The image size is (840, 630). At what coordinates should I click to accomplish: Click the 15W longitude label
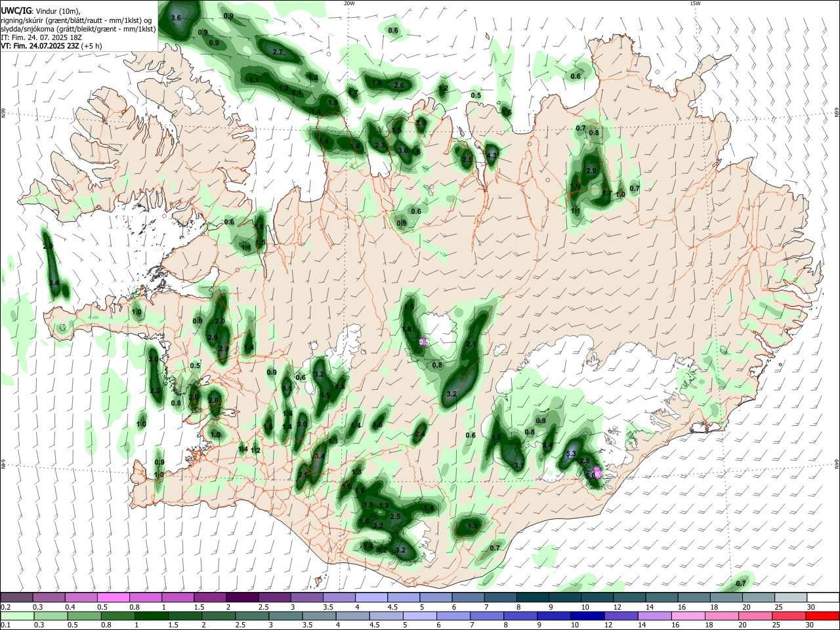[695, 3]
